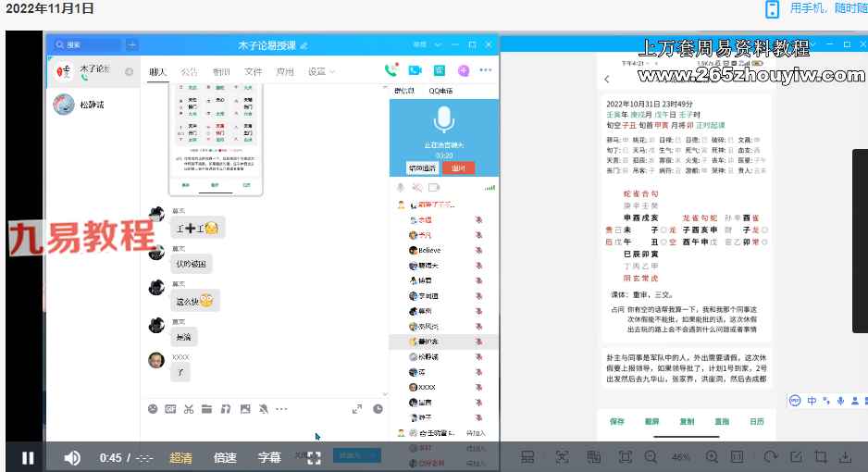
Task: Switch to the 文件 tab
Action: (x=253, y=71)
